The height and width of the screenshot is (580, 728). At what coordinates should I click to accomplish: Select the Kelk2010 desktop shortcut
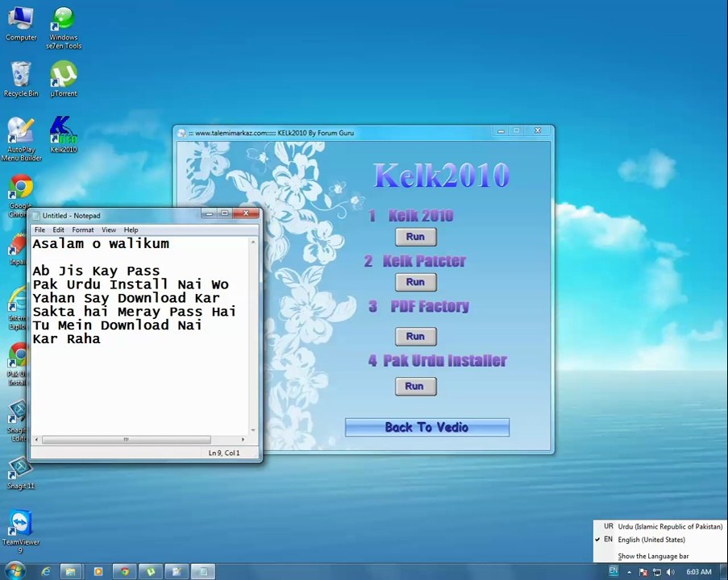pos(64,135)
